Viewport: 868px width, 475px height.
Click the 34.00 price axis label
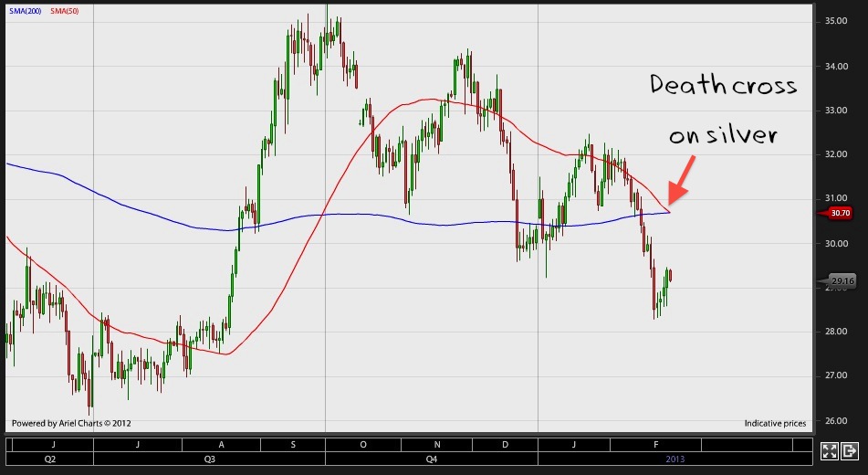coord(836,67)
